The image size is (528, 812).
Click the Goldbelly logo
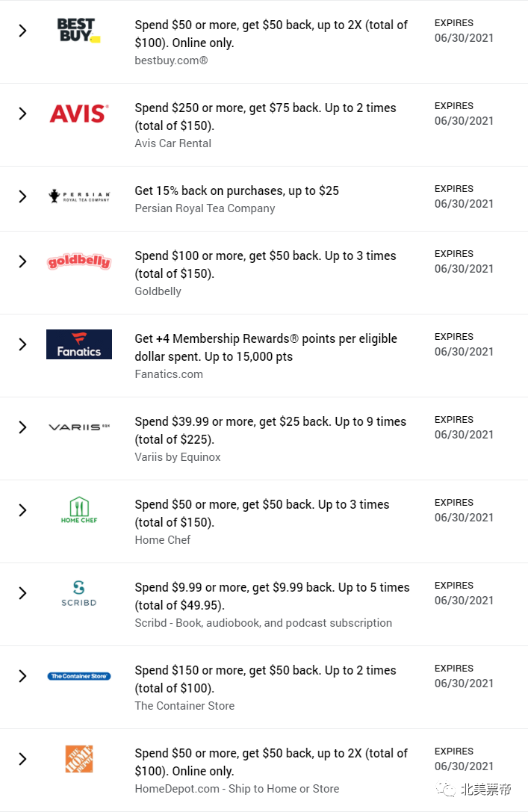coord(78,261)
